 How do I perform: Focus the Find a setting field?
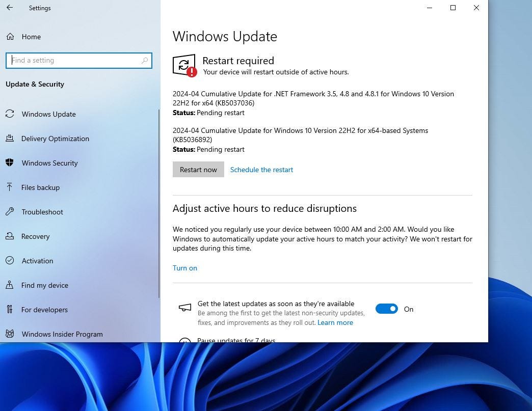78,61
